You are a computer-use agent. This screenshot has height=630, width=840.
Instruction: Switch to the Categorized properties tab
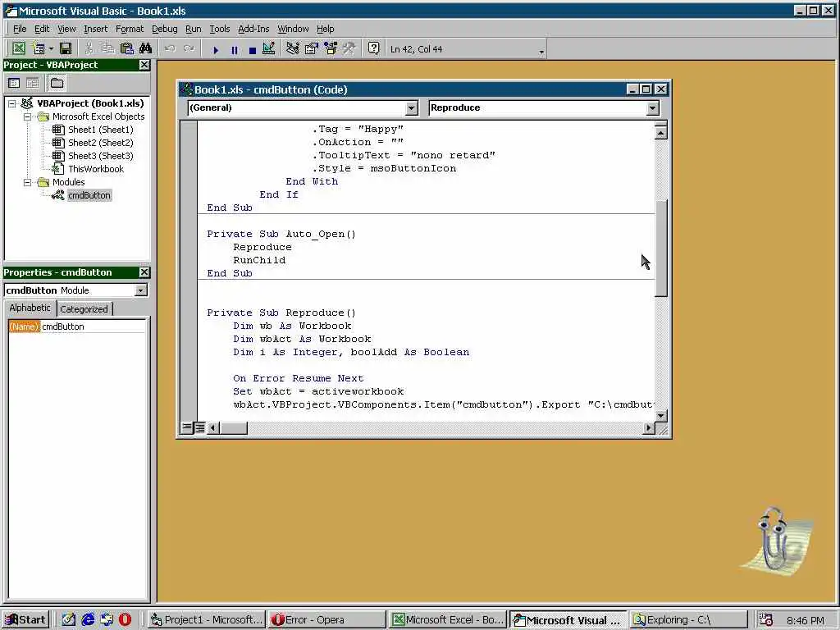coord(84,308)
